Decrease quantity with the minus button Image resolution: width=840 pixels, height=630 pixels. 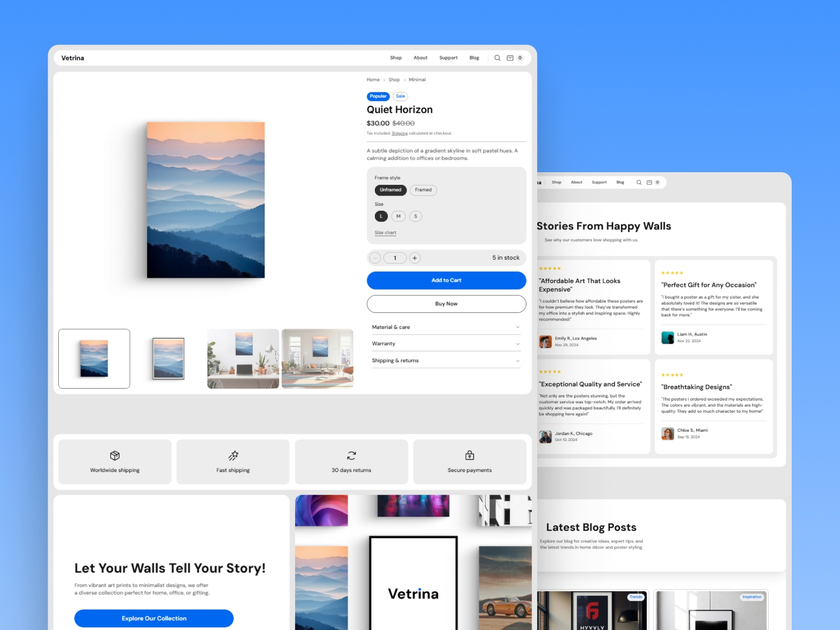click(375, 258)
